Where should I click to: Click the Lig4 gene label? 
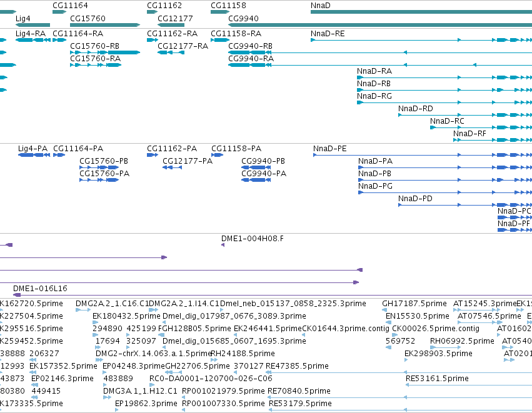tap(23, 18)
